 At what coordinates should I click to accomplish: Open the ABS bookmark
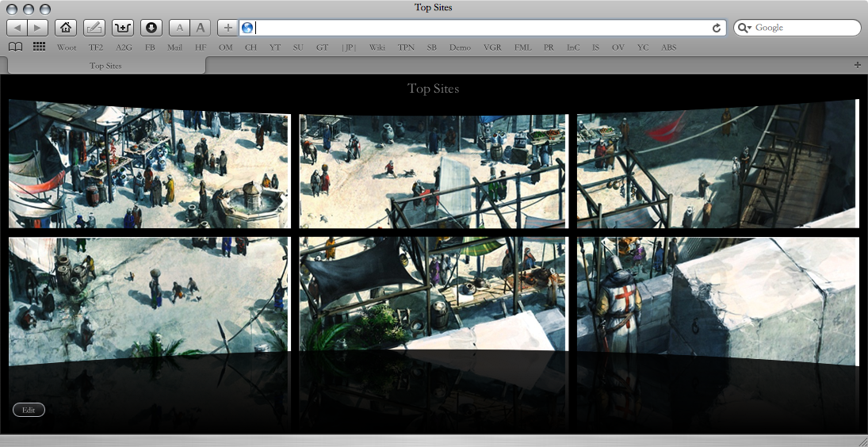(669, 48)
